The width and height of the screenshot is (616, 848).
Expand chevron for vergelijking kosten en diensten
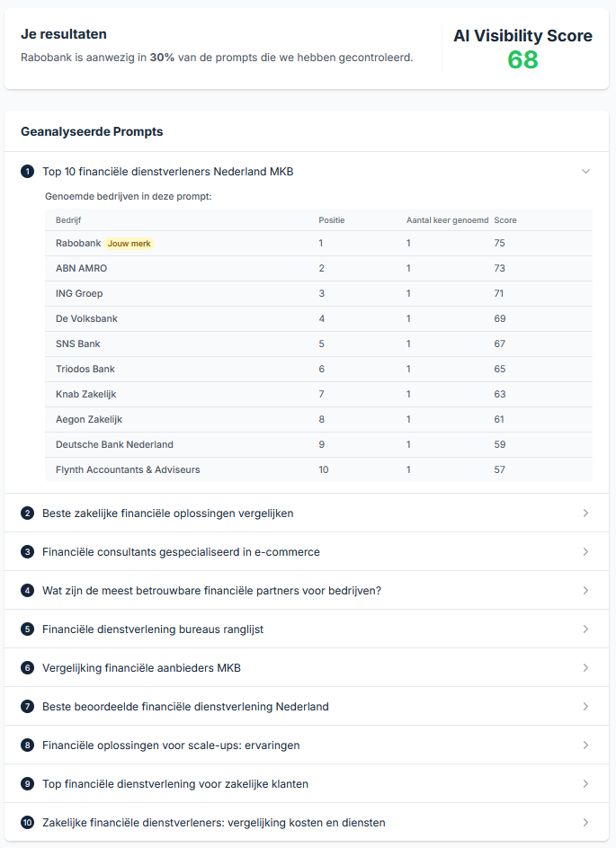(x=585, y=823)
